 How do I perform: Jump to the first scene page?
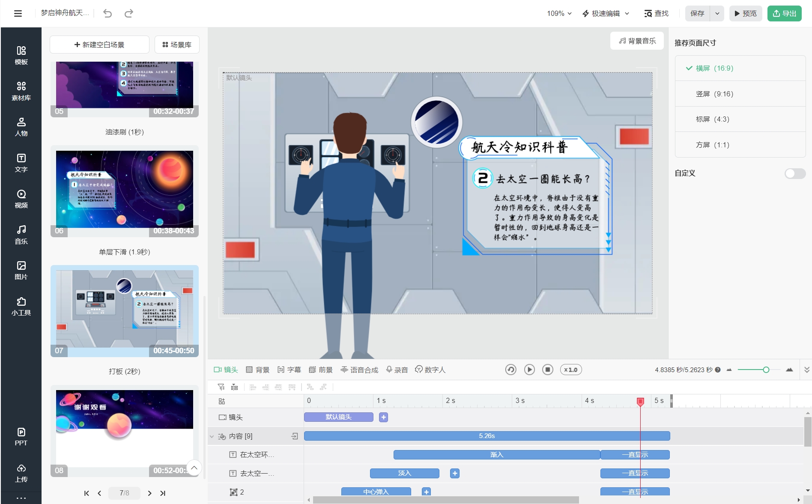(x=87, y=493)
